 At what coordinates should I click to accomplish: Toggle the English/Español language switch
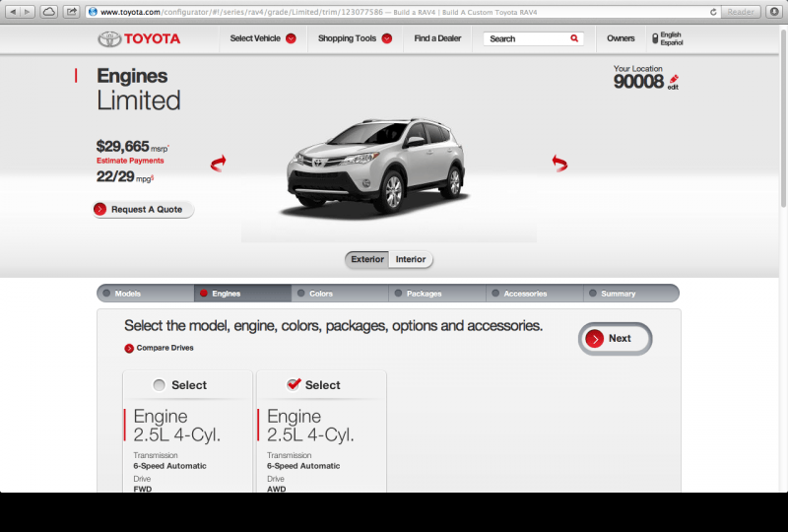[655, 38]
